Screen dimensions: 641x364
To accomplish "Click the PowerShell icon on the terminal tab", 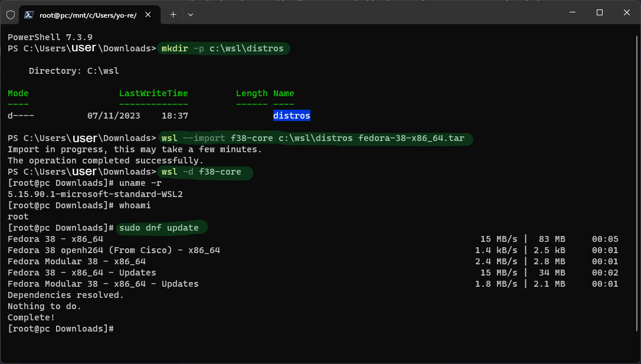I will click(28, 14).
